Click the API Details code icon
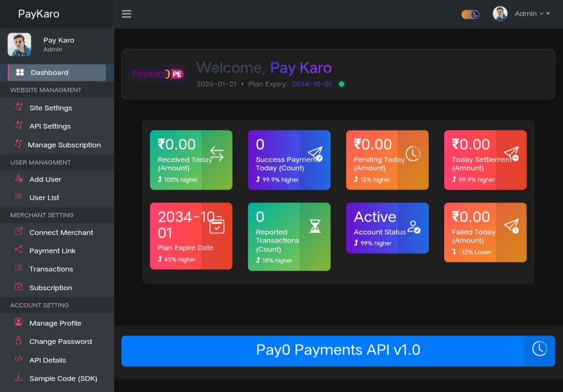The image size is (563, 392). [19, 360]
